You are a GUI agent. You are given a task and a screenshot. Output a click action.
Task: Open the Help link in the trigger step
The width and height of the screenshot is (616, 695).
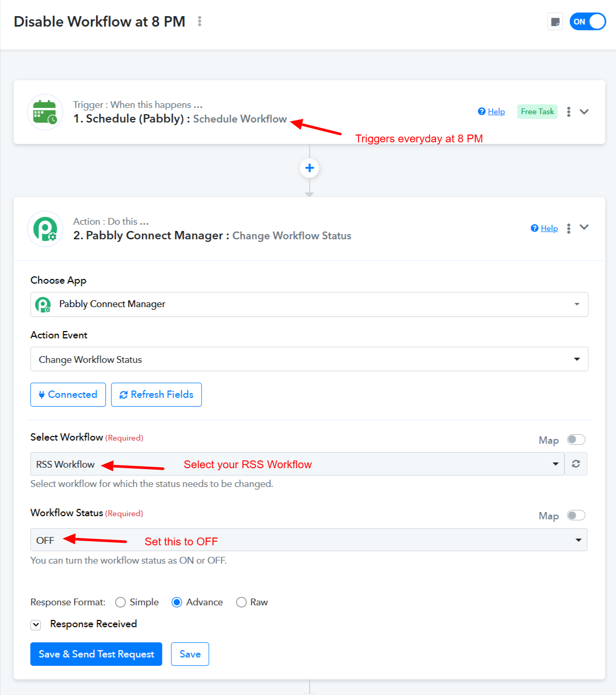496,112
